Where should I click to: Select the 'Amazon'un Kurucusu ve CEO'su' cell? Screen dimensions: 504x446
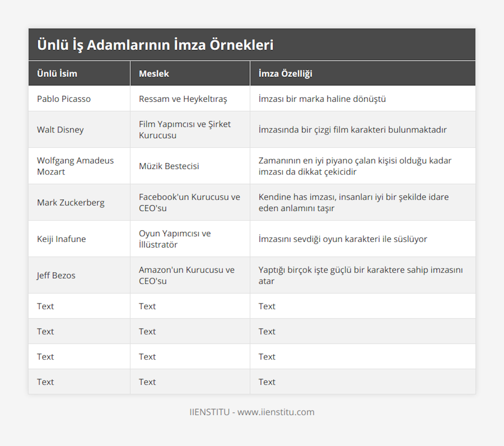point(186,275)
